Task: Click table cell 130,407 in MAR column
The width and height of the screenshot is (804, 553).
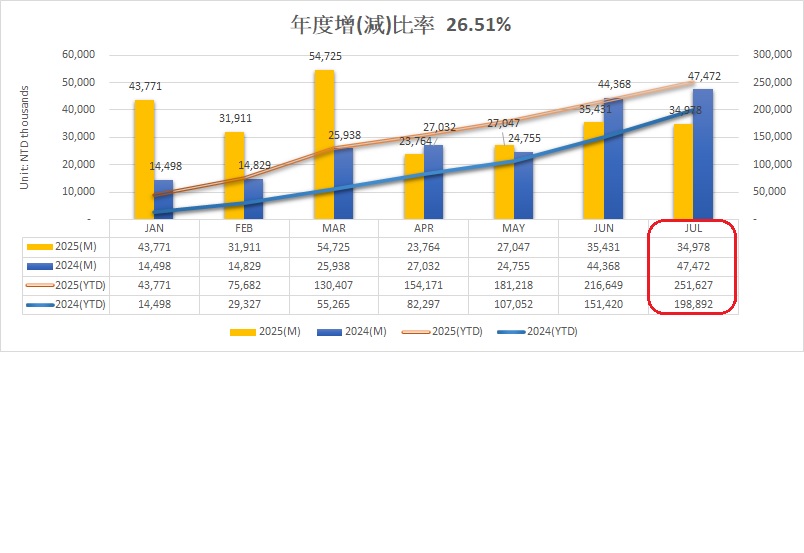Action: 334,285
